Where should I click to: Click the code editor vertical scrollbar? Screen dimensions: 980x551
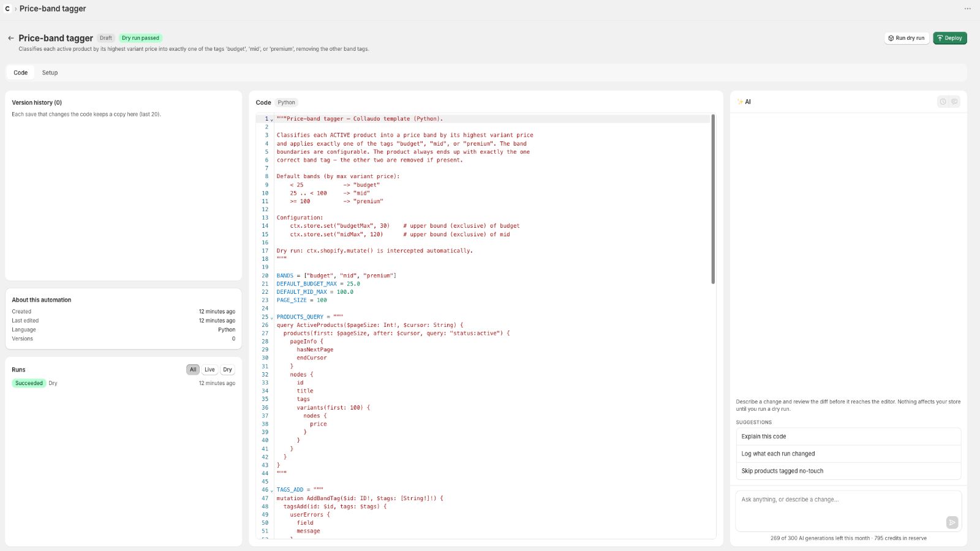coord(713,199)
